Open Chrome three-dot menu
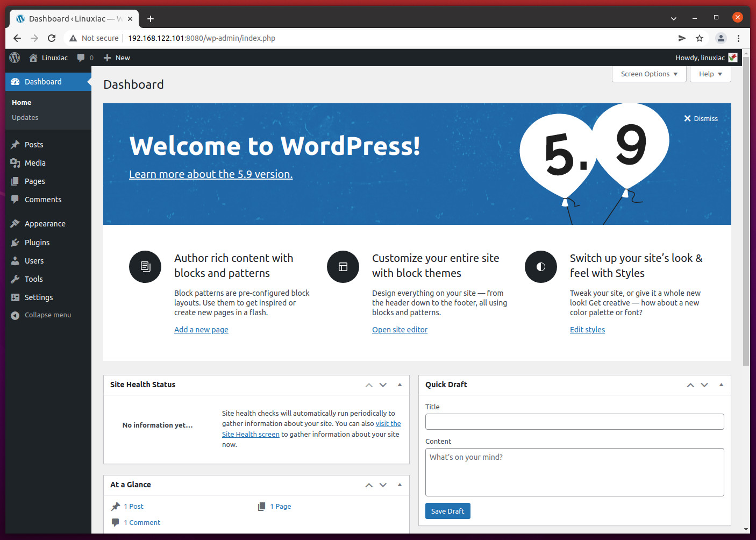Image resolution: width=756 pixels, height=540 pixels. pos(738,38)
